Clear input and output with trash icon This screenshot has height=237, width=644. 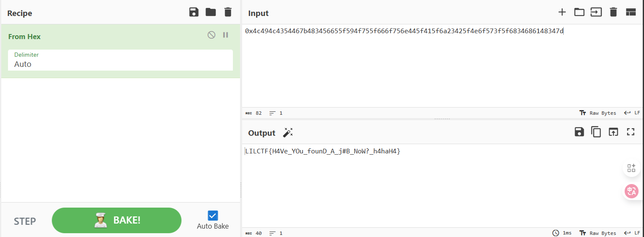click(613, 12)
